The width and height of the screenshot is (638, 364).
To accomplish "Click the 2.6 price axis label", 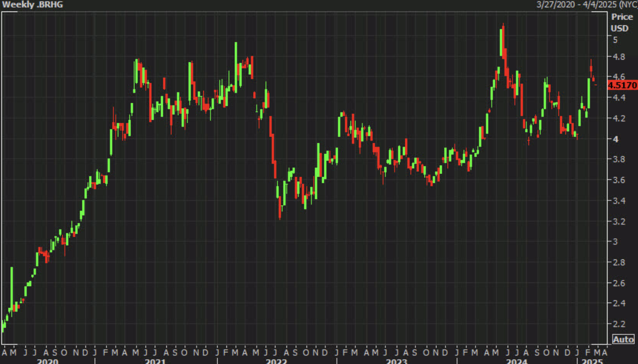I will (618, 283).
